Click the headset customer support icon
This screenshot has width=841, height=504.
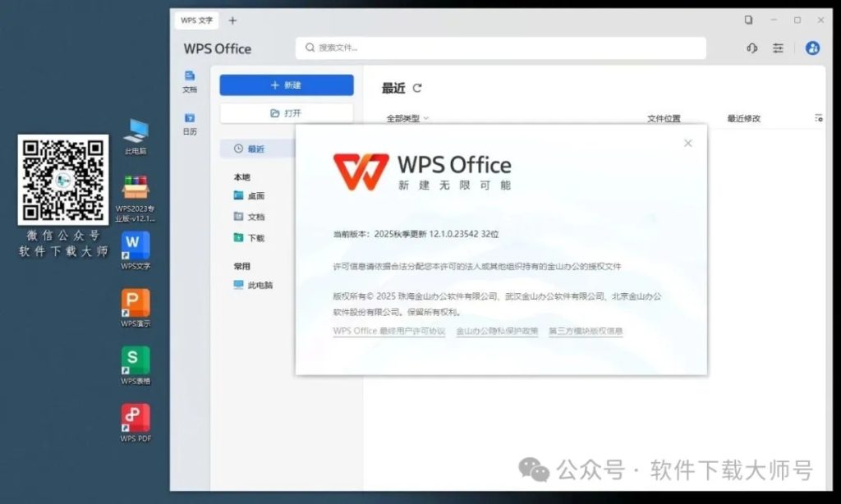751,48
